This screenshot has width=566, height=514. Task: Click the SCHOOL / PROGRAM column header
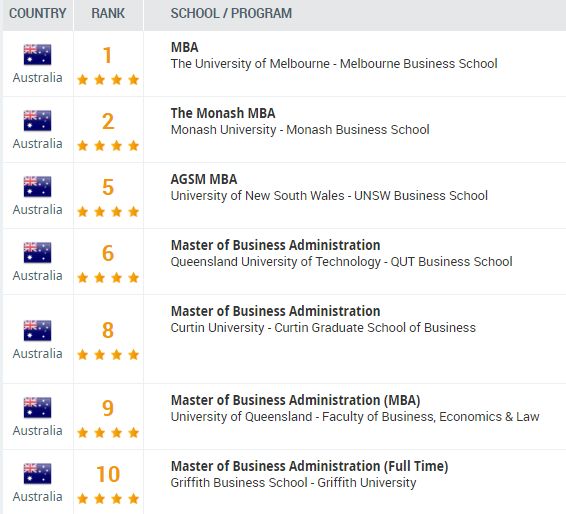(x=231, y=13)
